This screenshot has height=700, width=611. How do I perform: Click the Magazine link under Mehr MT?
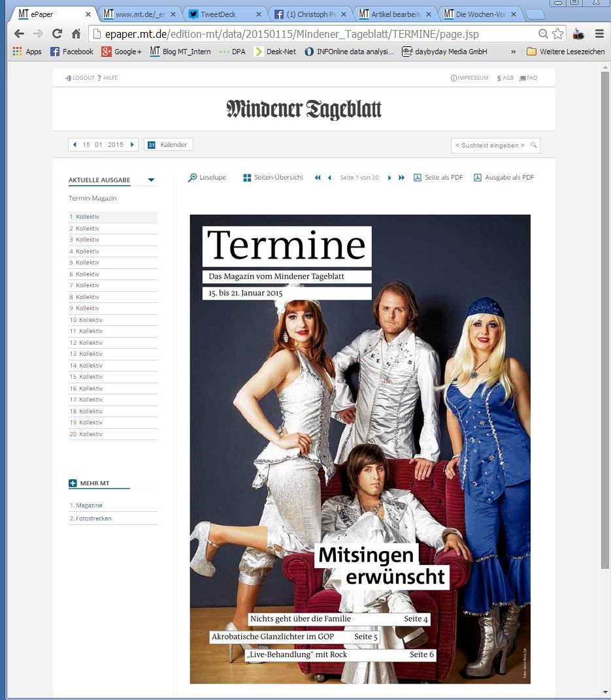pyautogui.click(x=89, y=505)
